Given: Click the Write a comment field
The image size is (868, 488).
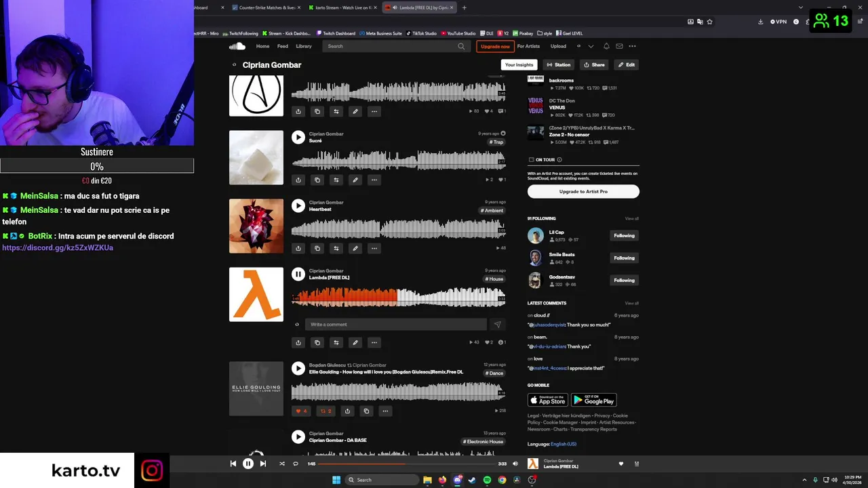Looking at the screenshot, I should pyautogui.click(x=395, y=325).
